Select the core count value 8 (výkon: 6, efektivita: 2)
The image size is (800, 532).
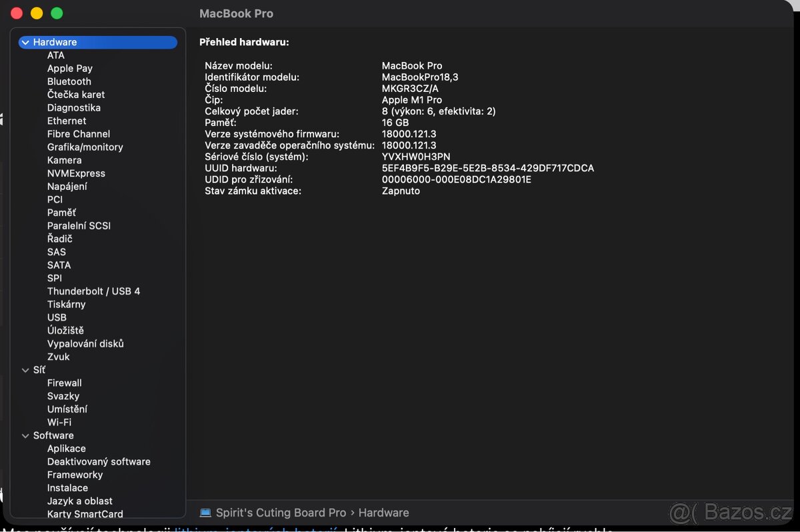coord(439,111)
